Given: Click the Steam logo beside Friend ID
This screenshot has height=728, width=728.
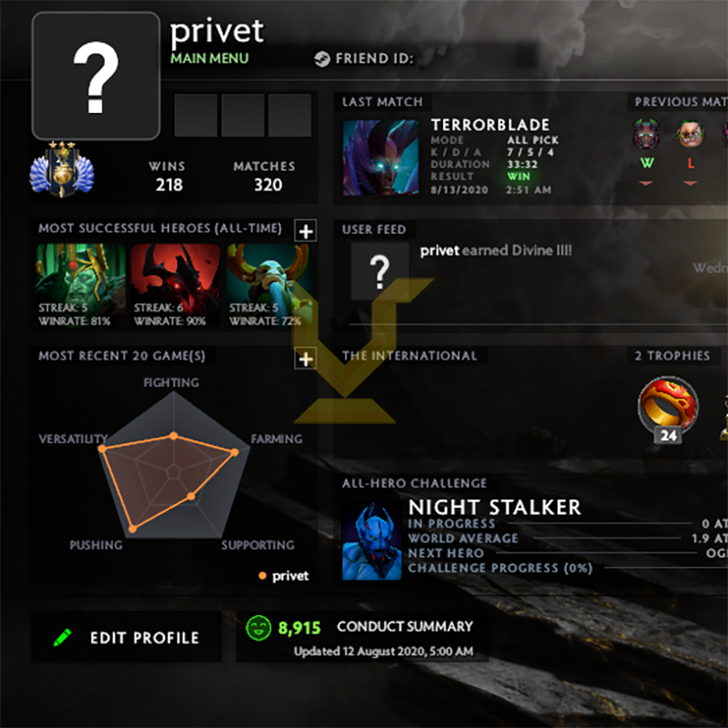Looking at the screenshot, I should (x=322, y=59).
